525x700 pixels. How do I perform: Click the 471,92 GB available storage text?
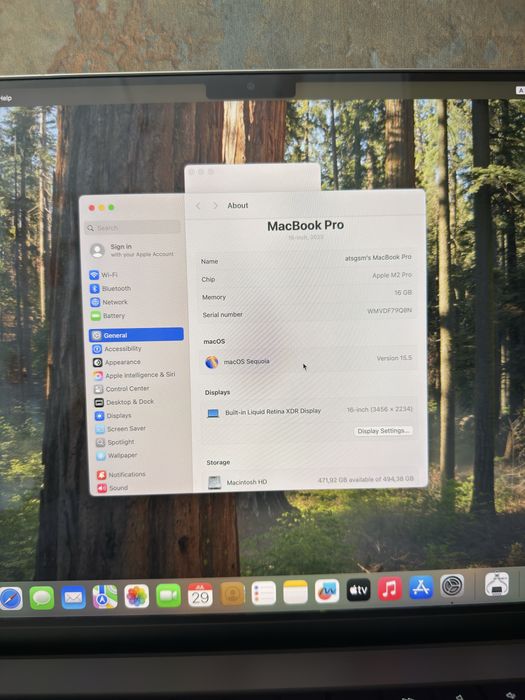click(366, 479)
